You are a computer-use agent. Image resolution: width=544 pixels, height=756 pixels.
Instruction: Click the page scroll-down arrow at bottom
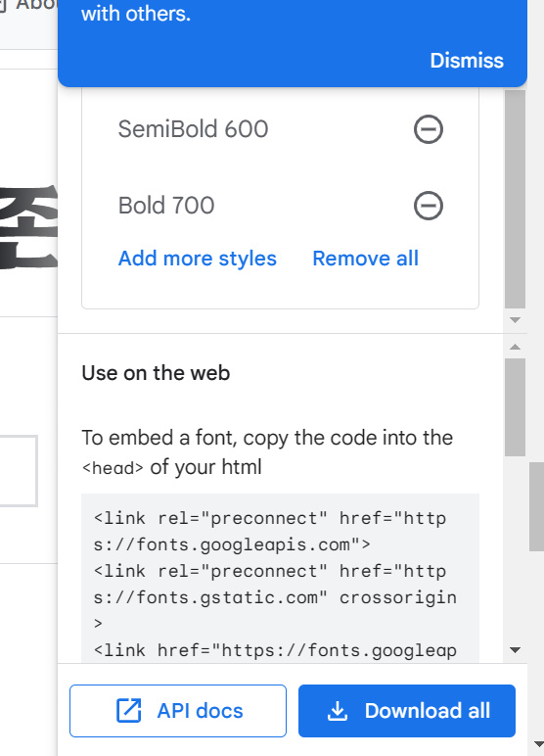pos(539,745)
